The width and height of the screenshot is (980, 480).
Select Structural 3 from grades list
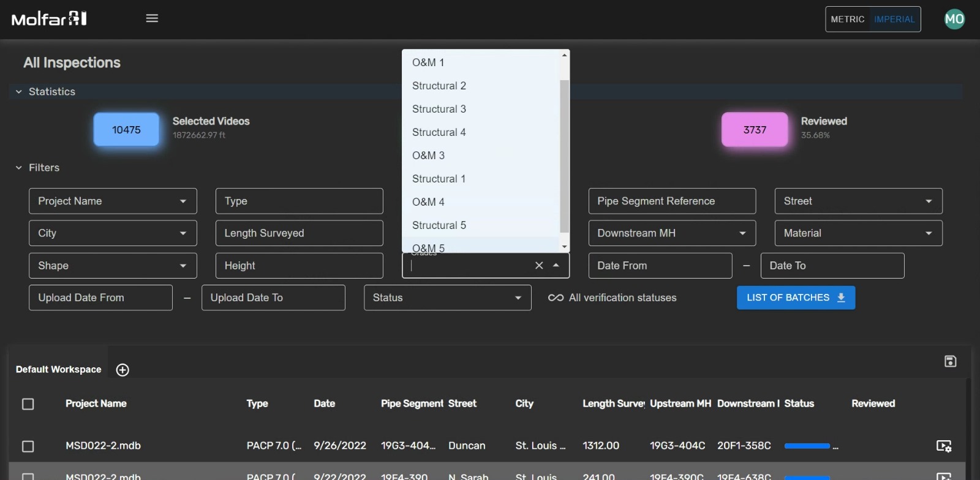(439, 109)
